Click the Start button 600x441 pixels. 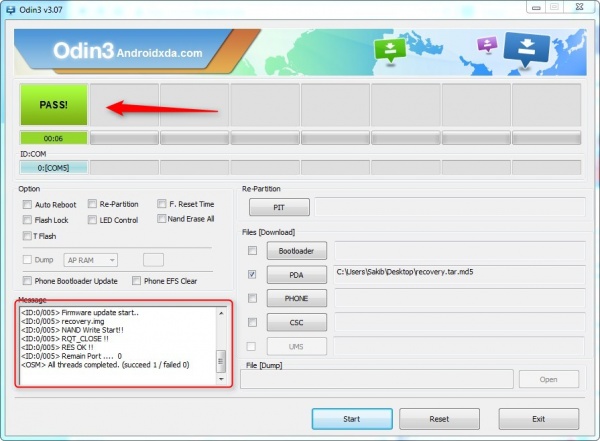352,419
